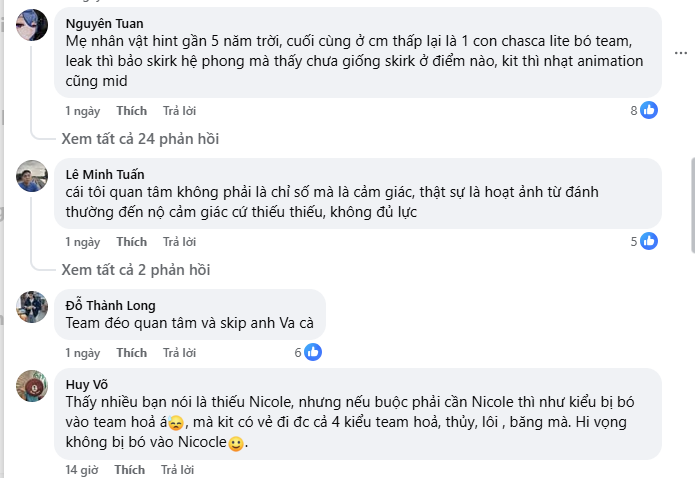The width and height of the screenshot is (695, 478).
Task: Click Nguyên Tuan's profile avatar
Action: [32, 24]
